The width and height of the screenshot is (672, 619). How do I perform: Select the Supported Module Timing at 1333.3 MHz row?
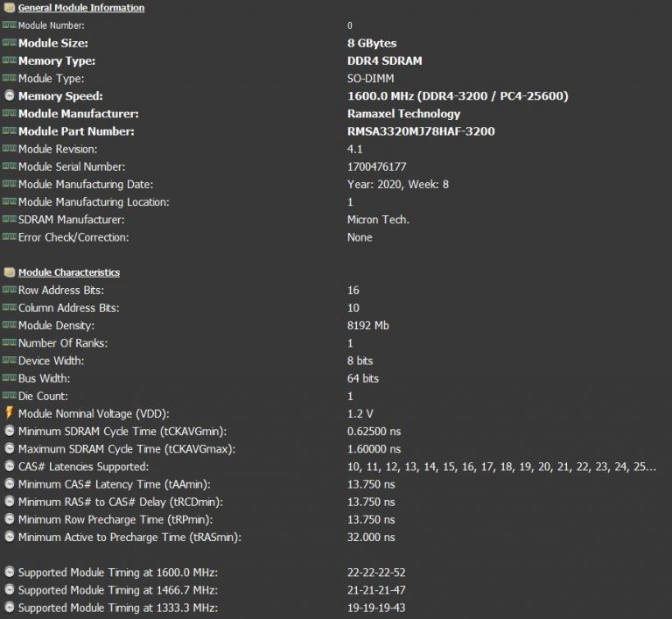118,608
